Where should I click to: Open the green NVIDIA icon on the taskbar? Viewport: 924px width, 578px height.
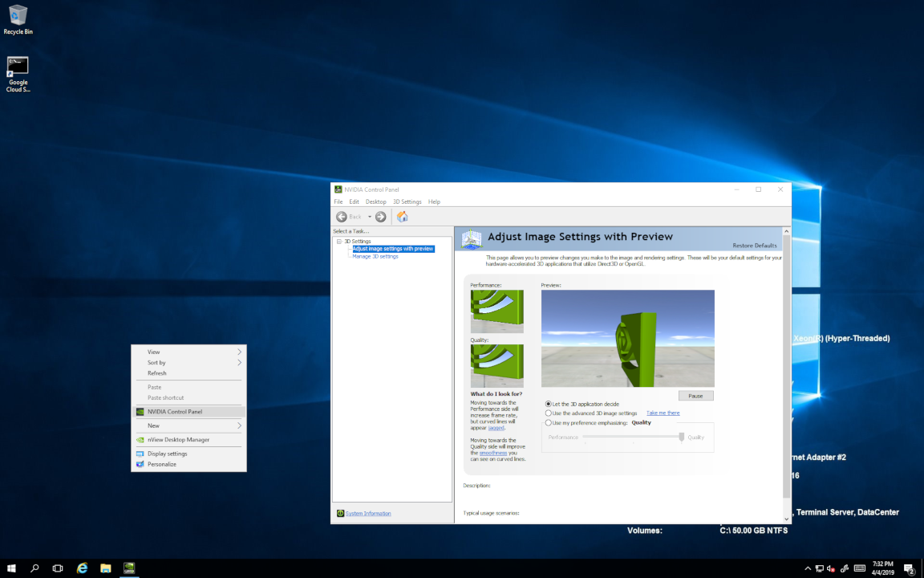(x=128, y=568)
